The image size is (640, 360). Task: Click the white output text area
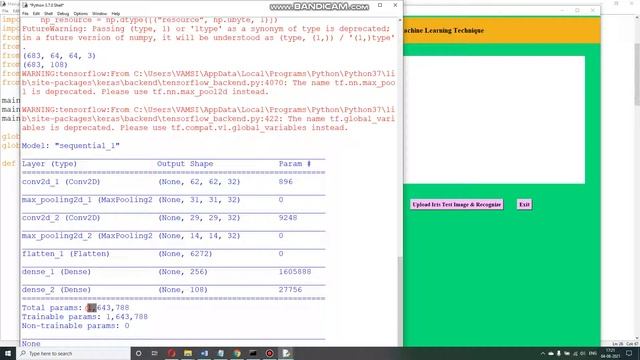click(494, 120)
